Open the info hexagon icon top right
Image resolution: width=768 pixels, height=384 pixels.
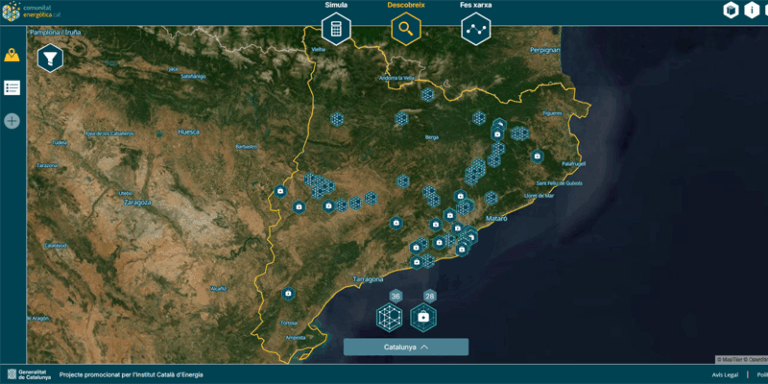click(752, 10)
